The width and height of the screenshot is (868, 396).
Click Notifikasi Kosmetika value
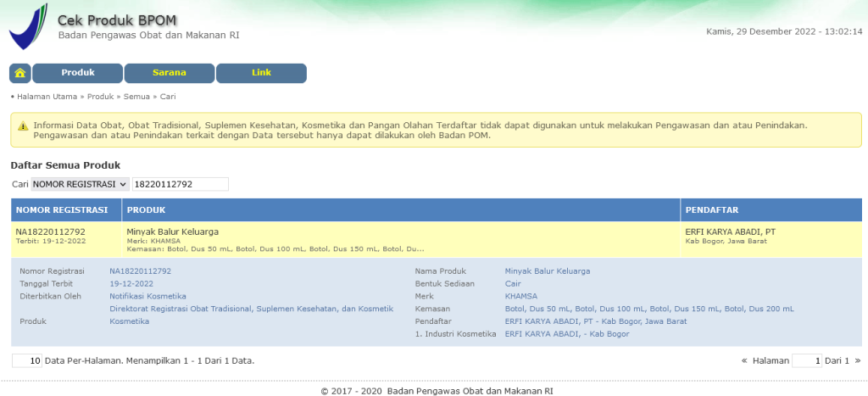(147, 296)
